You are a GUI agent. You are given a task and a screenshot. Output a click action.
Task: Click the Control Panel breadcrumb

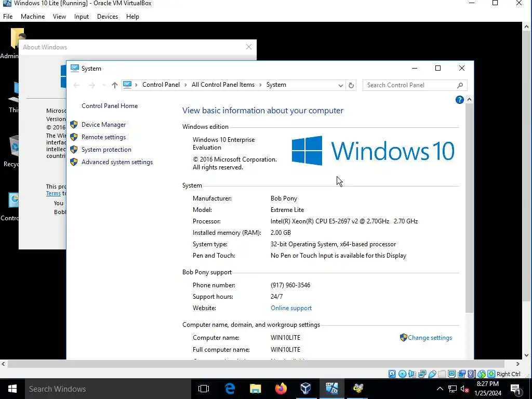click(x=161, y=85)
